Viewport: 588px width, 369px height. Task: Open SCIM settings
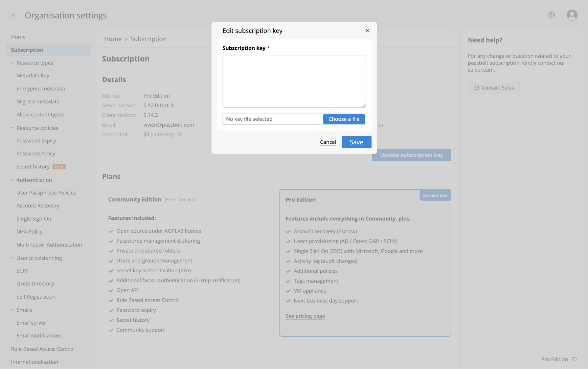[23, 271]
